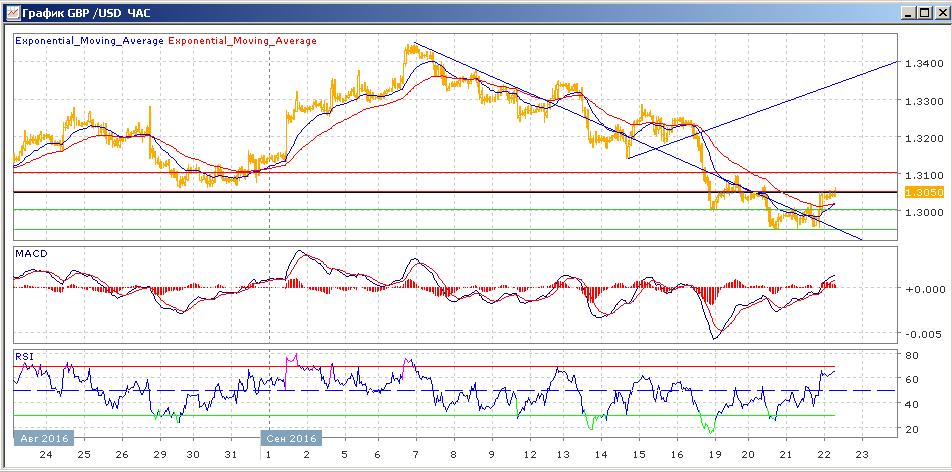
Task: Click the 1.3000 price axis label
Action: tap(922, 212)
